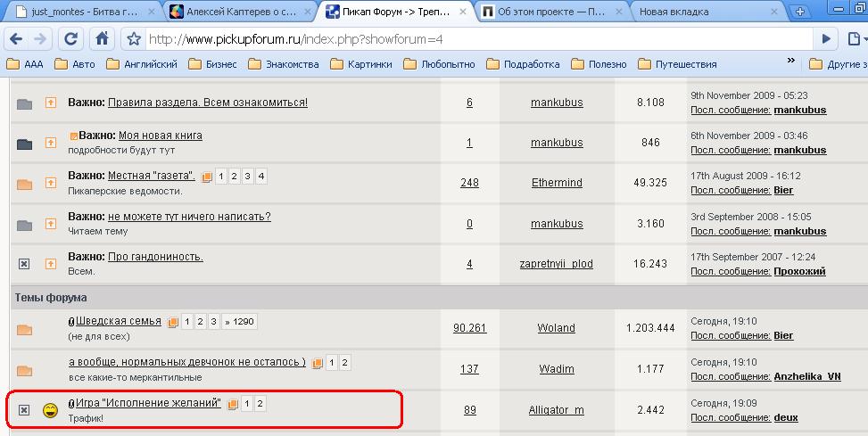The height and width of the screenshot is (436, 868).
Task: Open the 'Правила раздела. Всем ознакомиться!' topic
Action: point(208,103)
